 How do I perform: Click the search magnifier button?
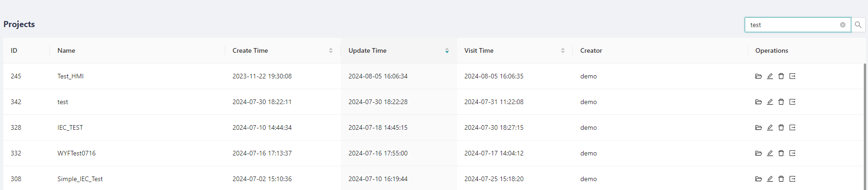pos(858,25)
